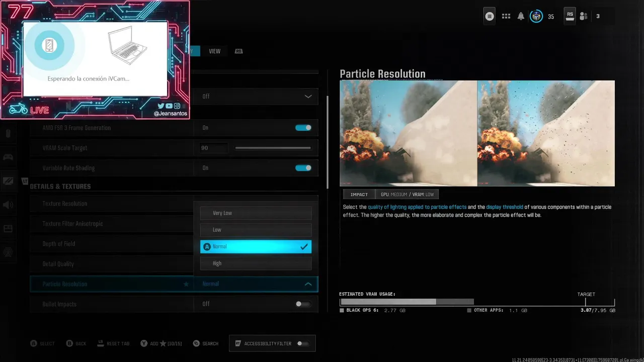644x362 pixels.
Task: Choose Low particle resolution option
Action: [256, 230]
